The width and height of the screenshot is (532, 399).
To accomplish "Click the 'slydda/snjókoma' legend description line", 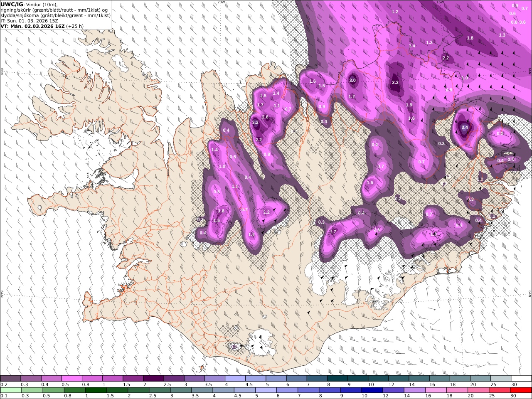I will (x=56, y=15).
